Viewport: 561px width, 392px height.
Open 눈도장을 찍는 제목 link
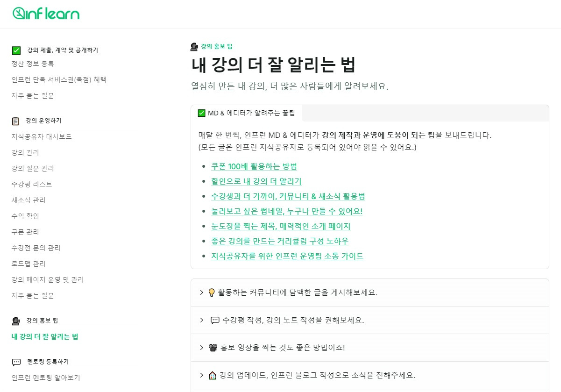tap(281, 226)
